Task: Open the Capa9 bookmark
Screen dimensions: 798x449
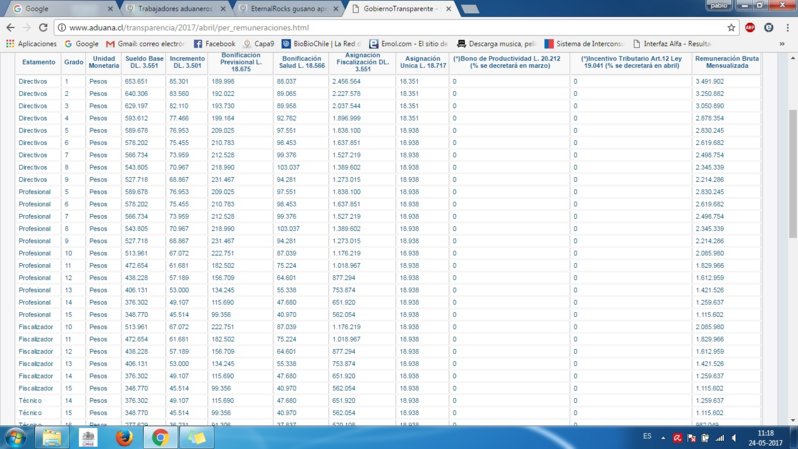Action: point(259,44)
